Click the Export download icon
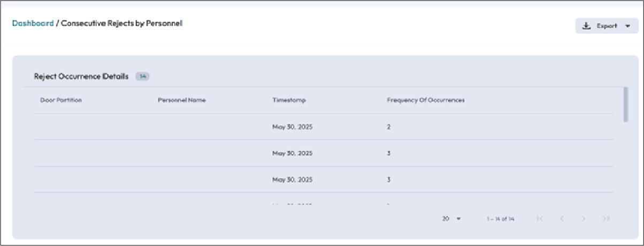 pos(587,26)
